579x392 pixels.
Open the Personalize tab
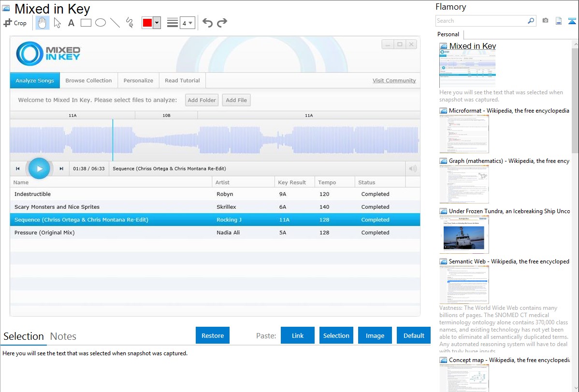pos(138,81)
